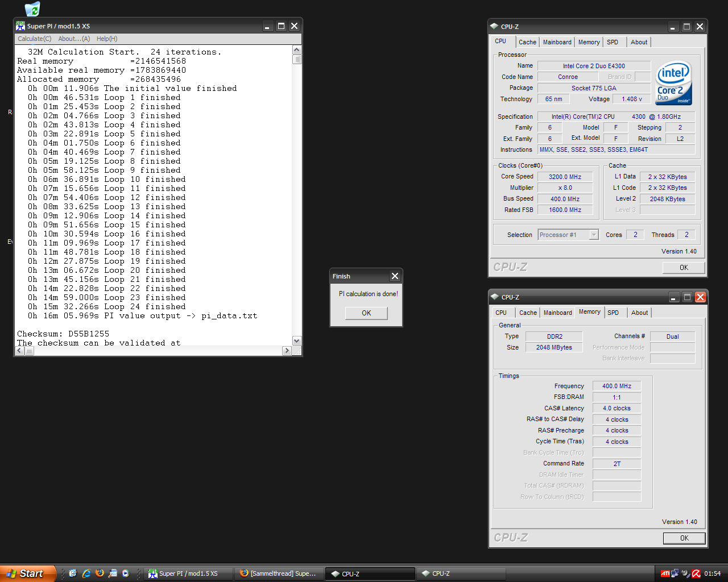Click the Super PI title bar icon

point(20,26)
